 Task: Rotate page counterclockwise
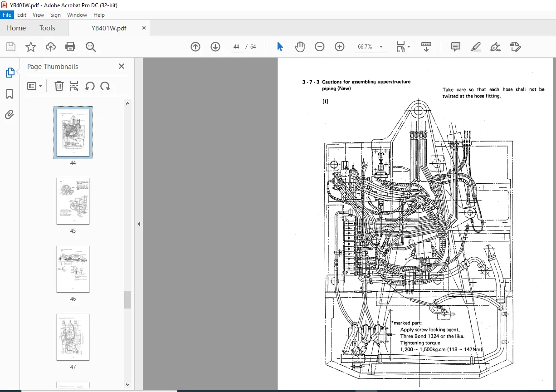click(90, 86)
